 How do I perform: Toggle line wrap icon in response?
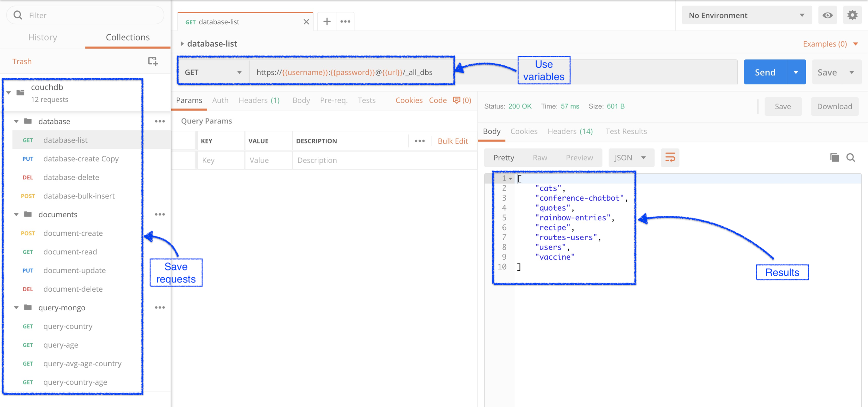670,158
